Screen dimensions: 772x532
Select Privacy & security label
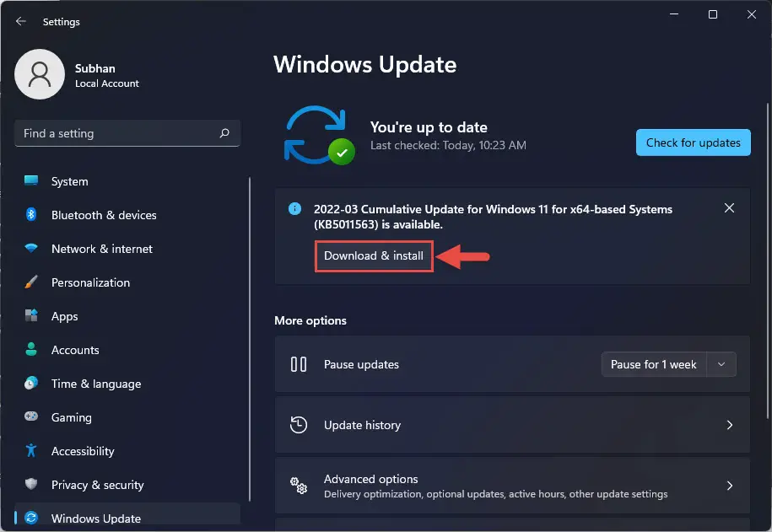click(98, 485)
